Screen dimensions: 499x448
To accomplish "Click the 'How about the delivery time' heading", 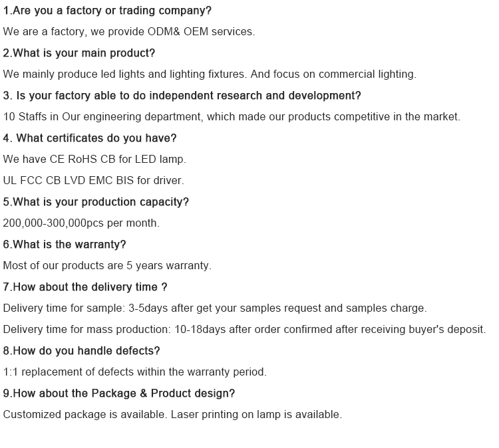I will point(85,286).
